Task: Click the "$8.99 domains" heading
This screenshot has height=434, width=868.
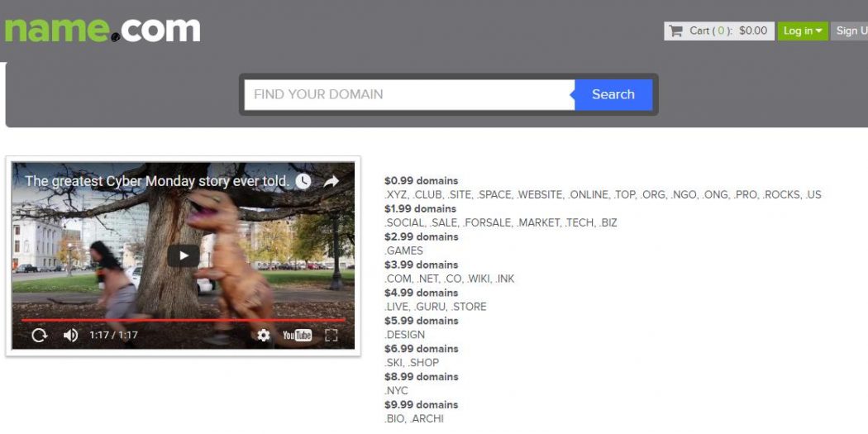Action: pyautogui.click(x=422, y=377)
